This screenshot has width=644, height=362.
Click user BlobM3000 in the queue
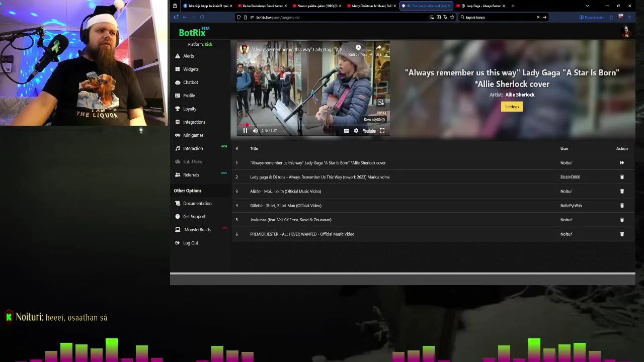[x=570, y=177]
